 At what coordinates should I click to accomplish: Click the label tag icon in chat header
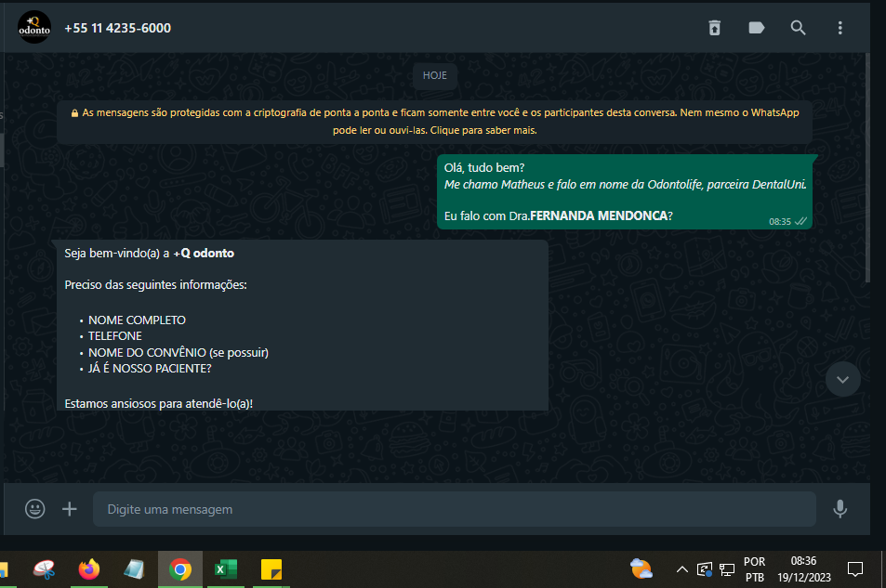pyautogui.click(x=757, y=28)
